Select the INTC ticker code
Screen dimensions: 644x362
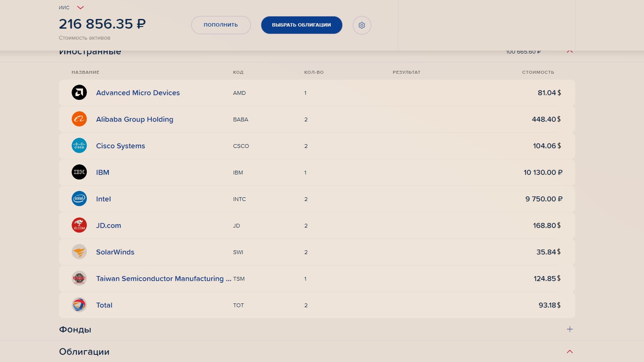coord(239,199)
